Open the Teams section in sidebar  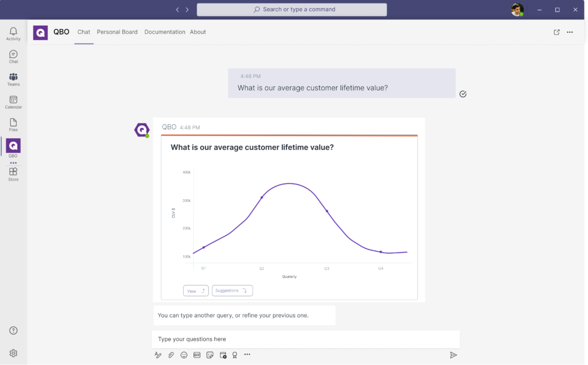coord(13,79)
